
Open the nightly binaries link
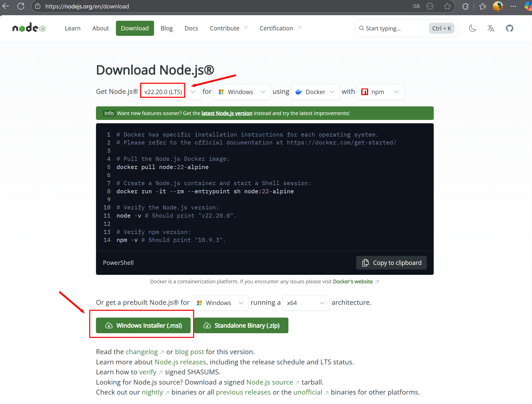tap(152, 392)
